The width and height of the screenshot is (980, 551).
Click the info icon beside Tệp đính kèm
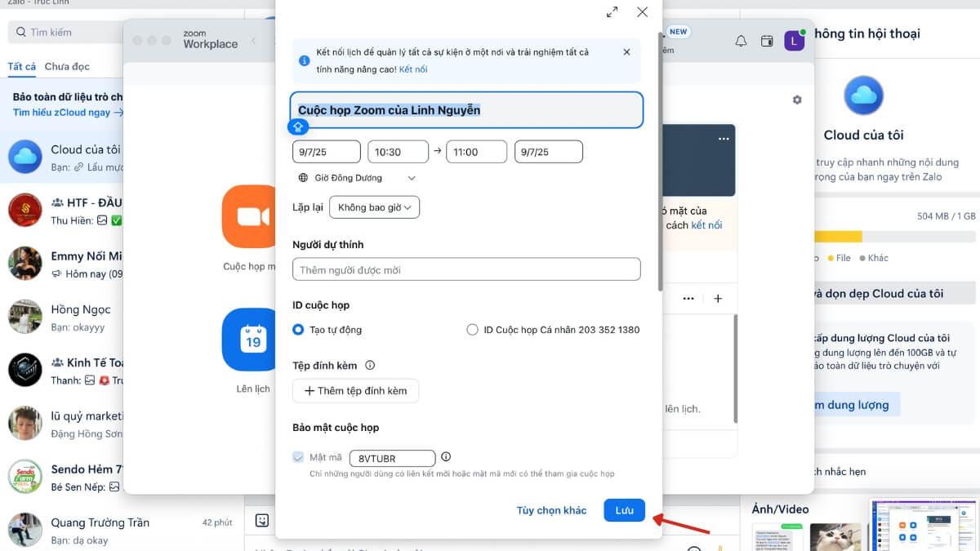[x=370, y=366]
